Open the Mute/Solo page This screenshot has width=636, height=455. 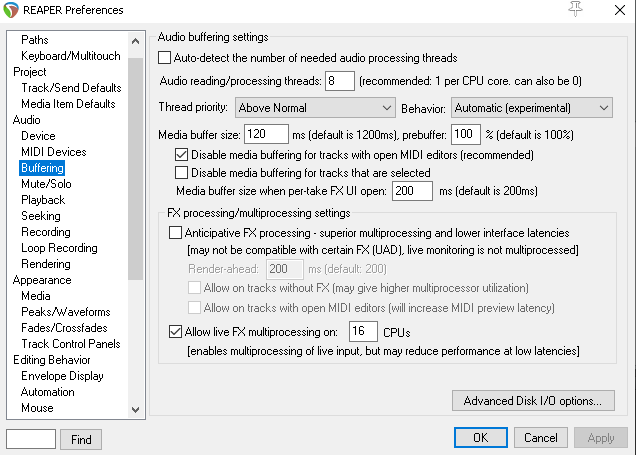tap(46, 184)
